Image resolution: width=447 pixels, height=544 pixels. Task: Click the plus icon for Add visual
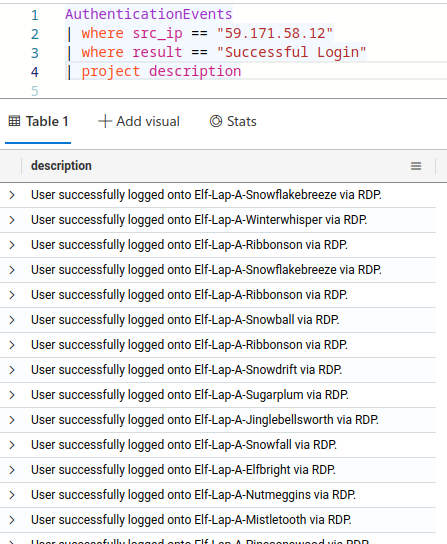[x=105, y=121]
